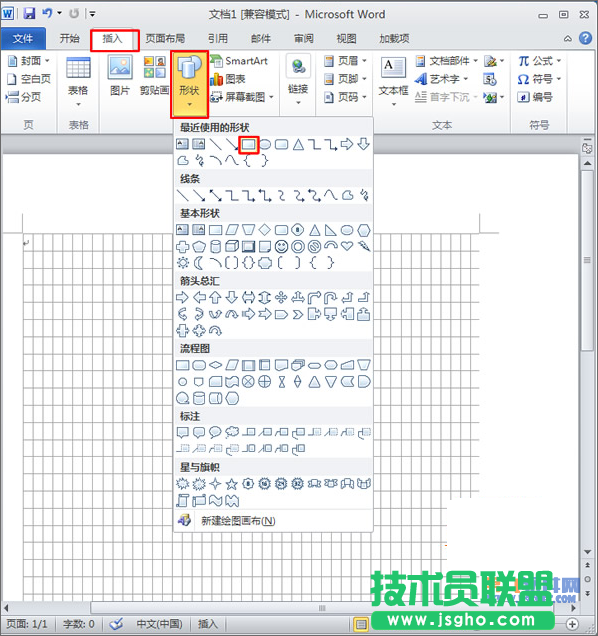598x636 pixels.
Task: Click the vertical scrollbar thumb
Action: [x=587, y=260]
